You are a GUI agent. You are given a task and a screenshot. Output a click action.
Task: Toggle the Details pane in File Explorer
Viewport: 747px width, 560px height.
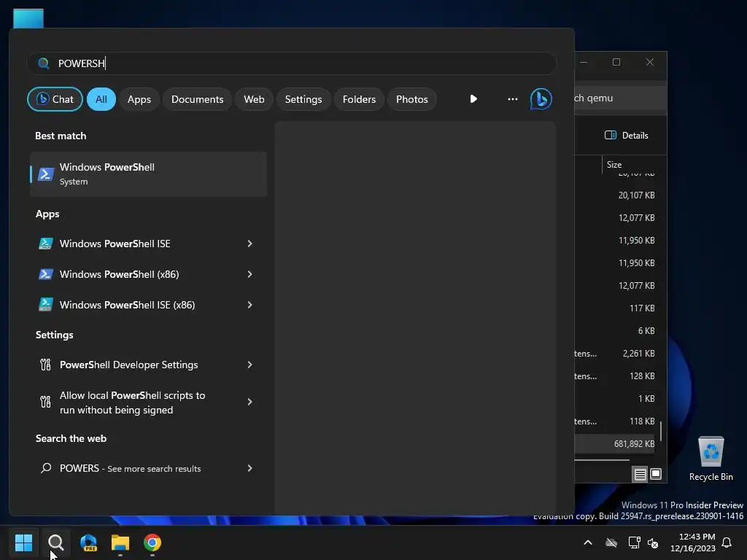coord(627,135)
